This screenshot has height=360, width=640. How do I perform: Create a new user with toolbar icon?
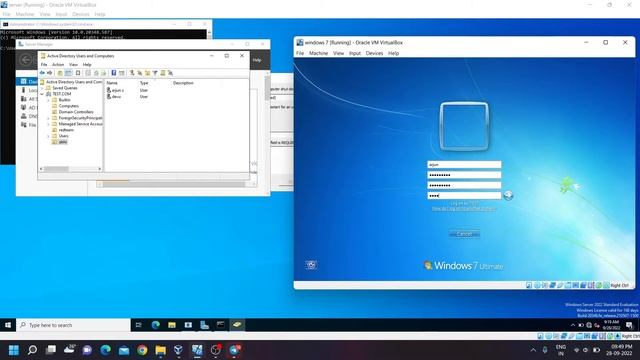(132, 73)
